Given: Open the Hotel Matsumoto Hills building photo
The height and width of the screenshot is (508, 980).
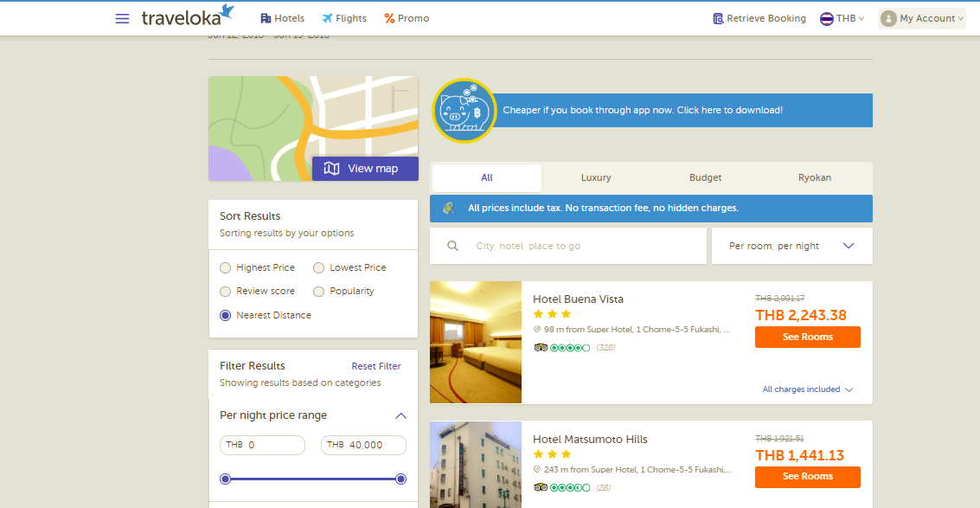Looking at the screenshot, I should pos(476,465).
